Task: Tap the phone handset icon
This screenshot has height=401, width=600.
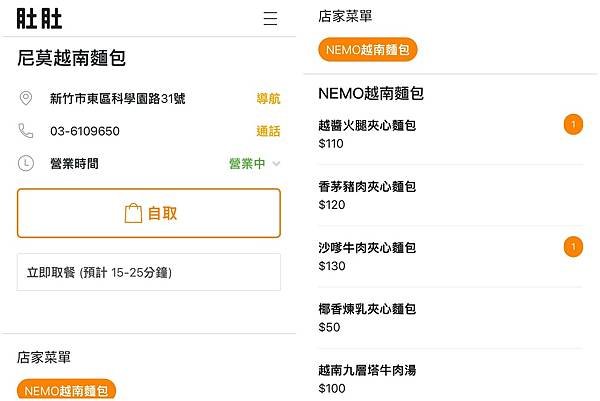Action: (26, 131)
